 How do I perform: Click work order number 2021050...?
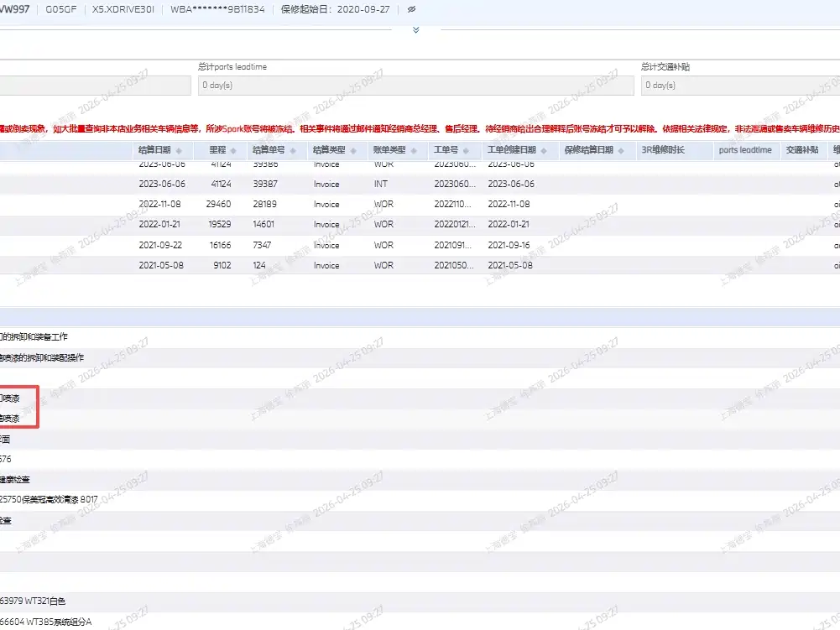click(x=454, y=265)
